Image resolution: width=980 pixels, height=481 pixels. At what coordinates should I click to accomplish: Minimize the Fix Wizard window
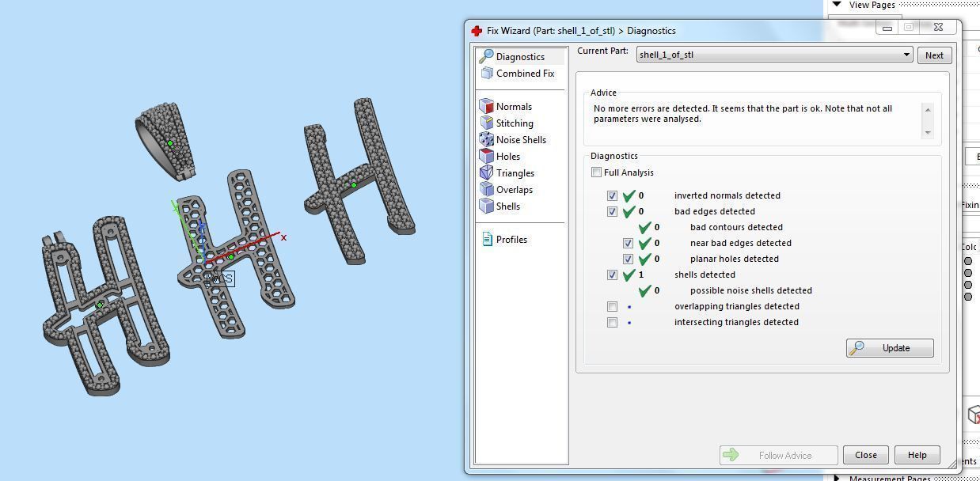click(887, 27)
